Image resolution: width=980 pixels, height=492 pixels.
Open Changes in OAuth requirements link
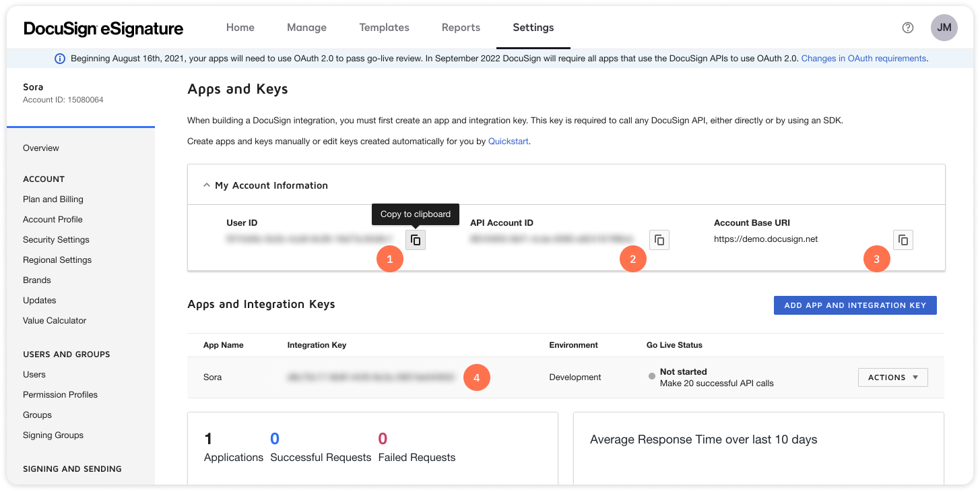pos(863,59)
